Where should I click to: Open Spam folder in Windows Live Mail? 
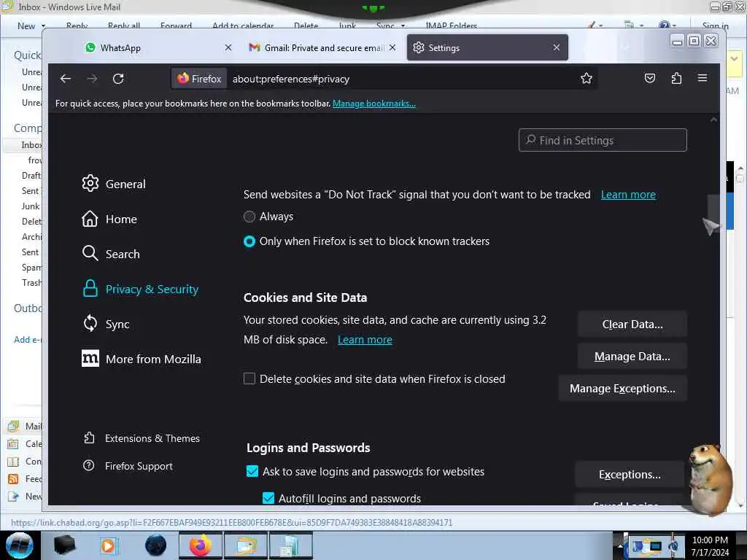(31, 268)
